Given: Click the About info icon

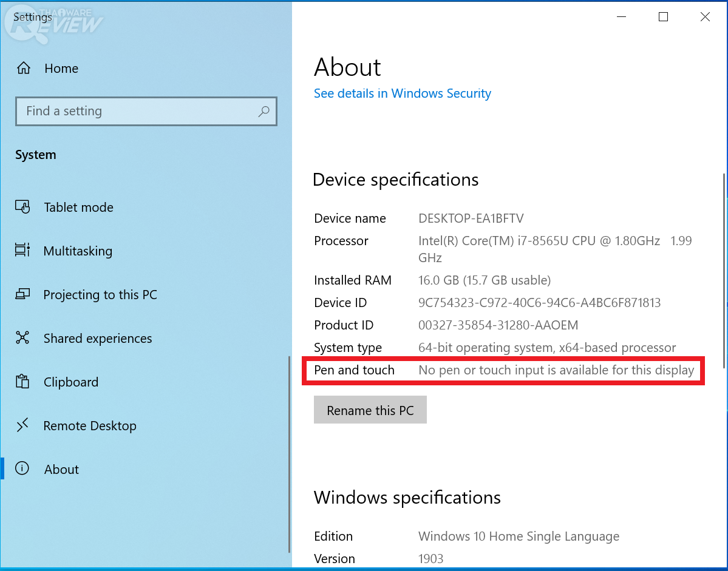Looking at the screenshot, I should point(22,469).
